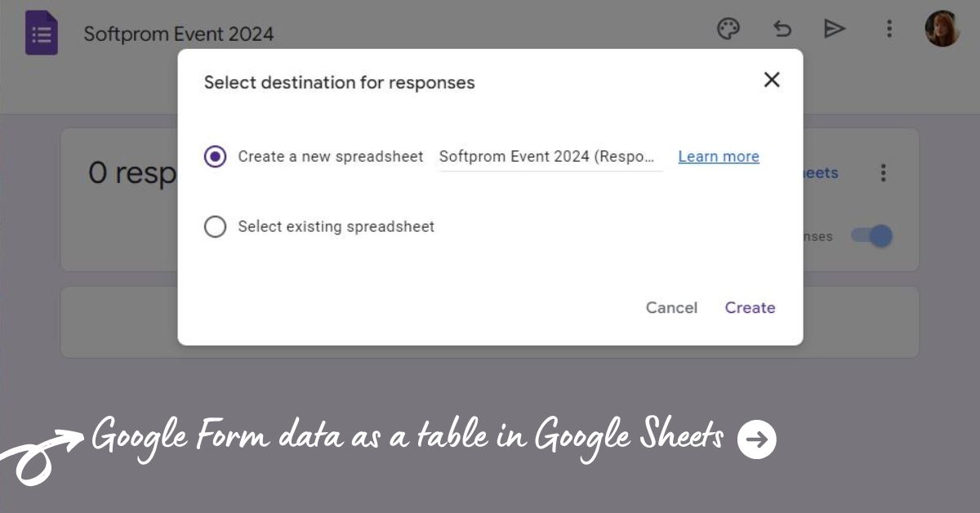Open the Learn more link

[718, 156]
